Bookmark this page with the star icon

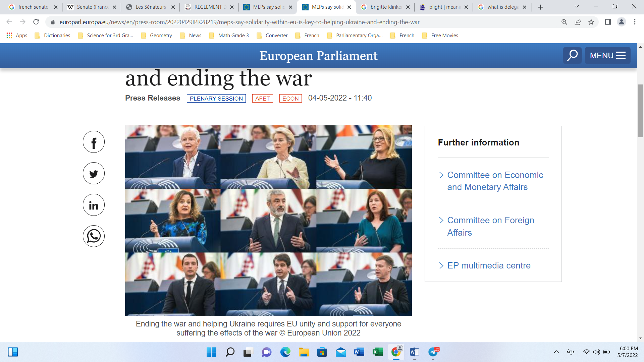click(591, 22)
